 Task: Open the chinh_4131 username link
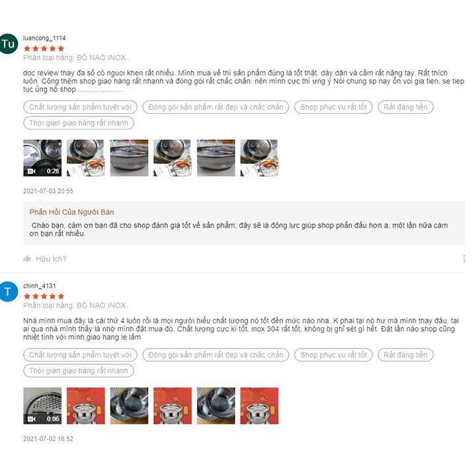pos(40,286)
